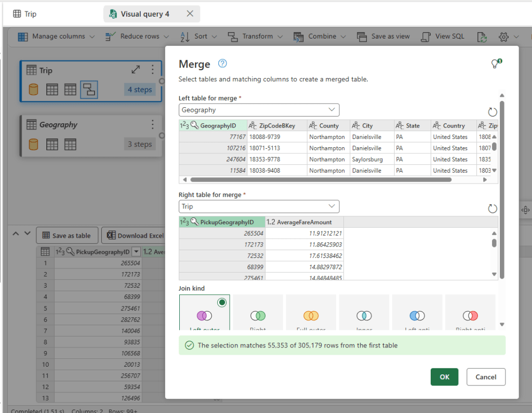This screenshot has height=413, width=532.
Task: Open the right table Trip dropdown
Action: click(259, 206)
